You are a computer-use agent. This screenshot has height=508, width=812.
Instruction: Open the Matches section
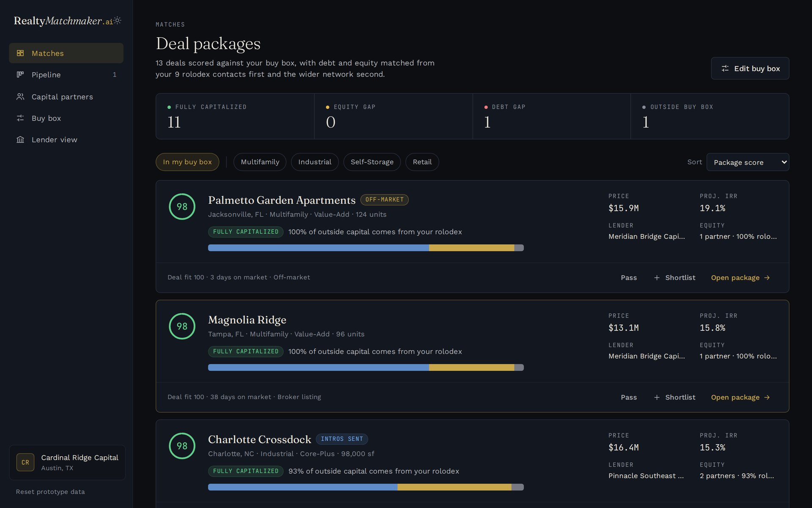coord(66,53)
